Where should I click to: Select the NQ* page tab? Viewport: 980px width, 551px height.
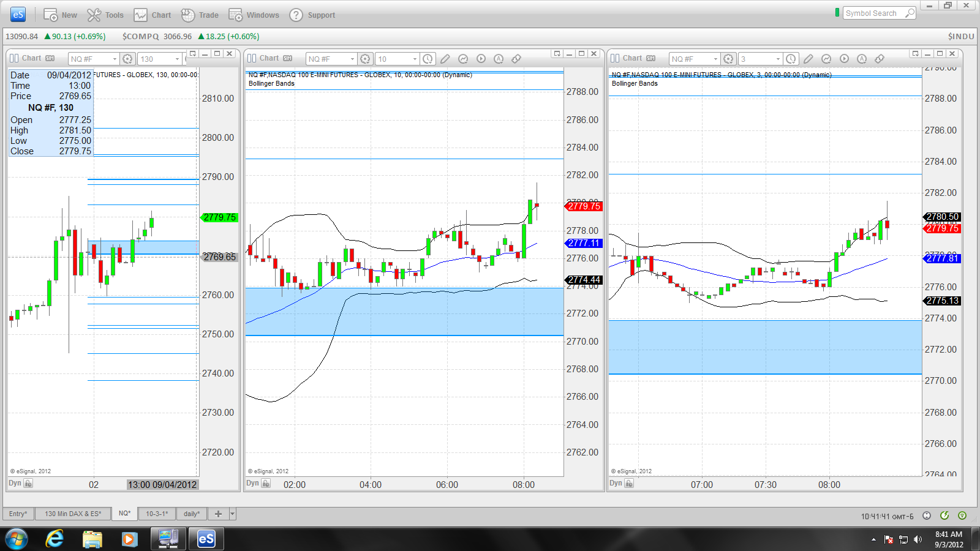tap(125, 514)
